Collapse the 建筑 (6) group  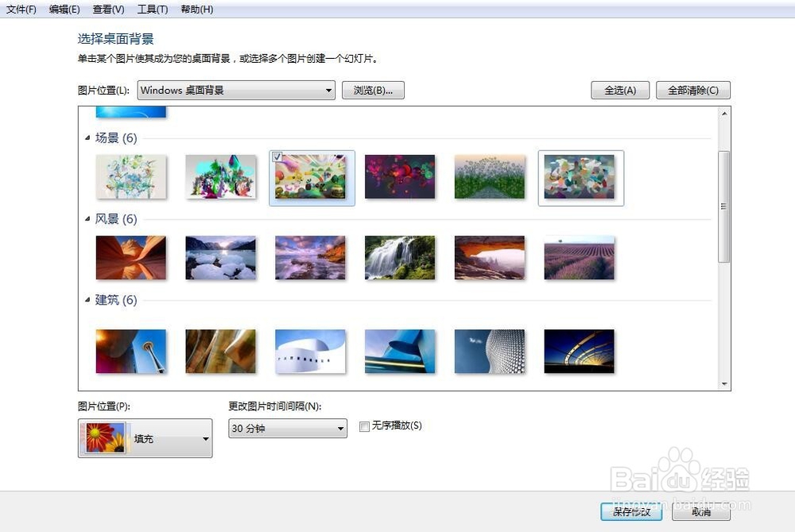click(x=87, y=300)
